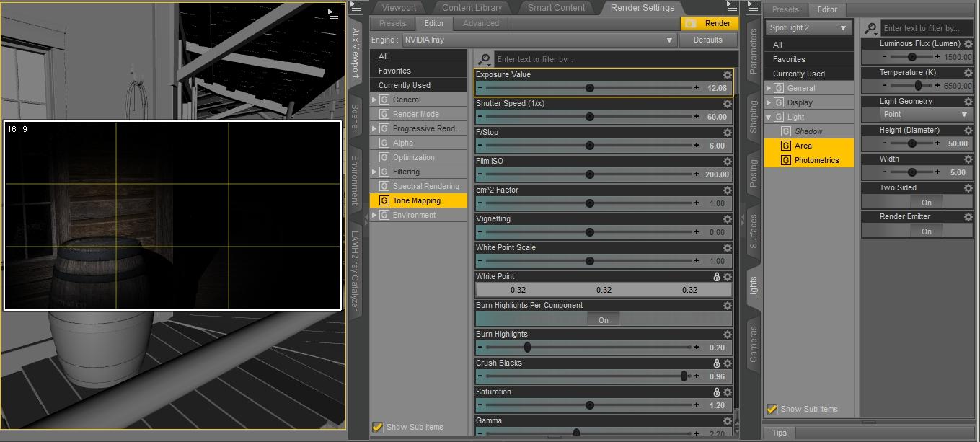Viewport: 980px width, 442px height.
Task: Open Render Settings pane options menu icon
Action: pos(732,7)
